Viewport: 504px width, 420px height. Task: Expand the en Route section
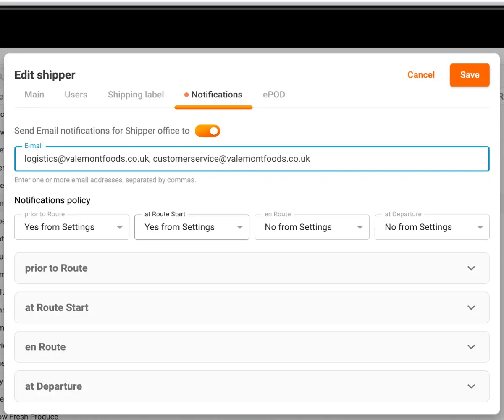coord(252,347)
